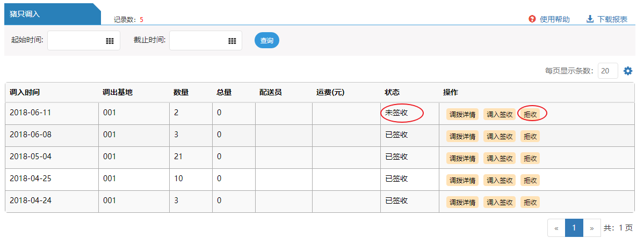
Task: Click the red 使用帮助 help icon
Action: (532, 19)
